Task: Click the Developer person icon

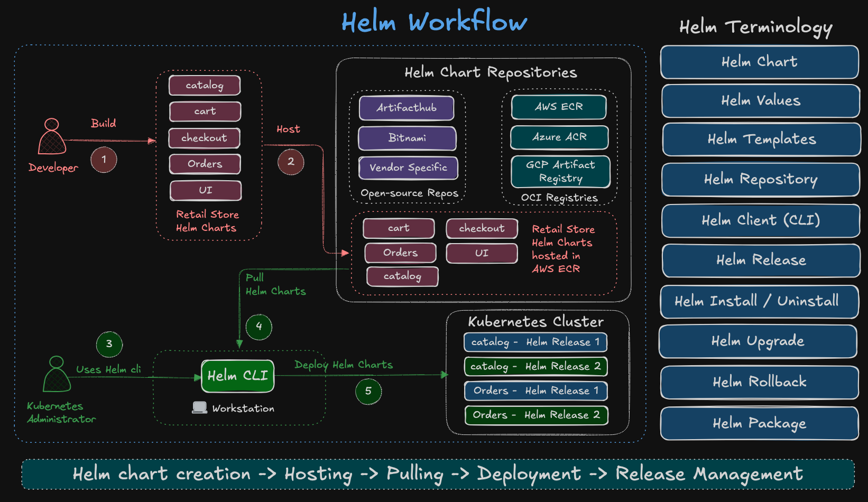Action: coord(52,136)
